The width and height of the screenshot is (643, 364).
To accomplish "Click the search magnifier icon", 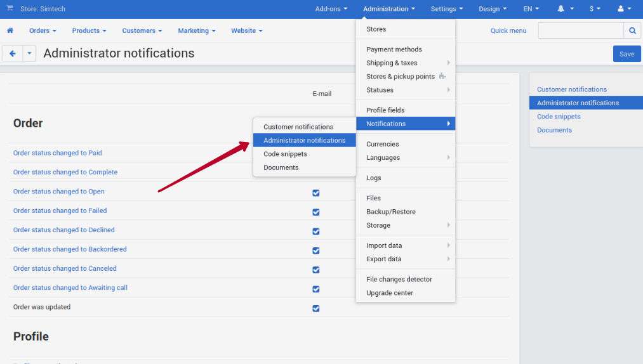I will click(632, 30).
